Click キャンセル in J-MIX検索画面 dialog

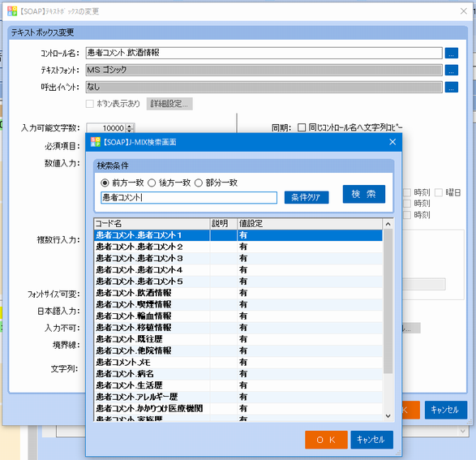tap(372, 440)
